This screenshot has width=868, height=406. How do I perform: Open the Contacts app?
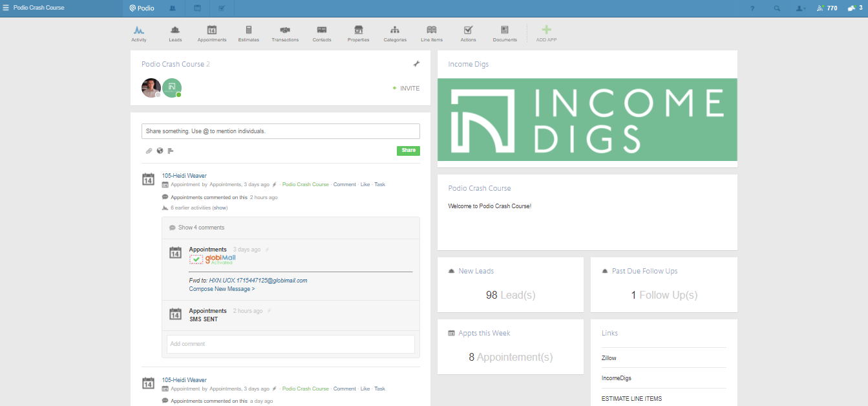tap(322, 34)
